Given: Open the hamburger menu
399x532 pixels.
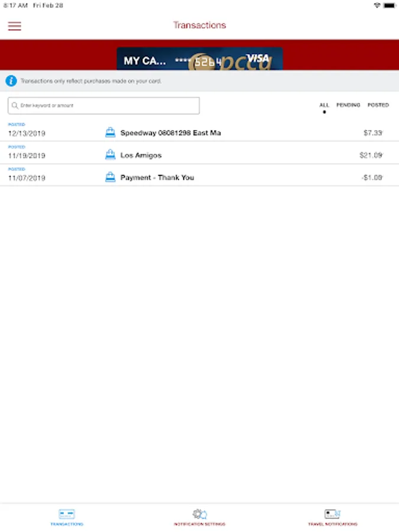Looking at the screenshot, I should [x=15, y=26].
